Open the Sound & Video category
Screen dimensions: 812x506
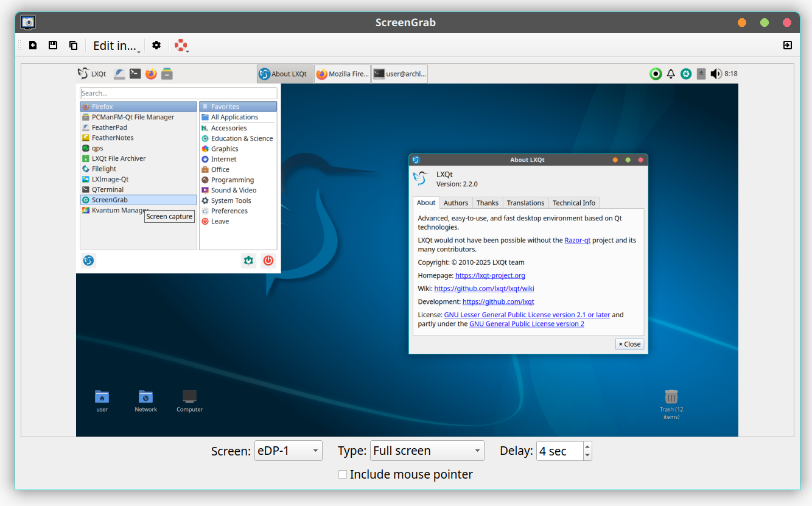click(x=238, y=190)
